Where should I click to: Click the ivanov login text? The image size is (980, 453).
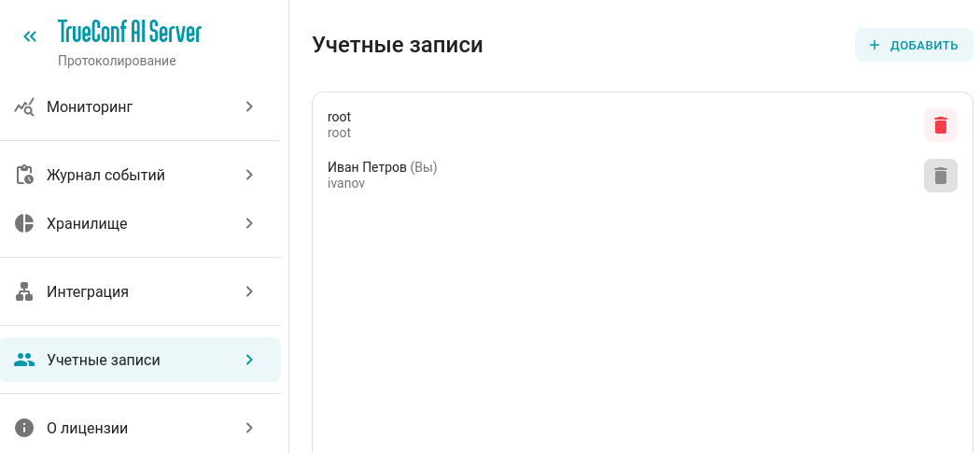(346, 183)
